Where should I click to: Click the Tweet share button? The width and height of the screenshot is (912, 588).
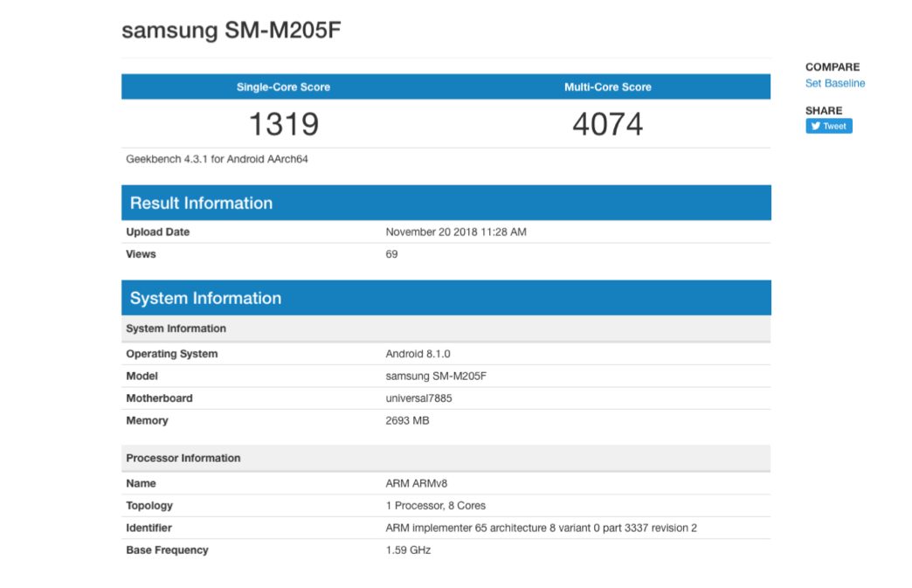click(x=828, y=126)
